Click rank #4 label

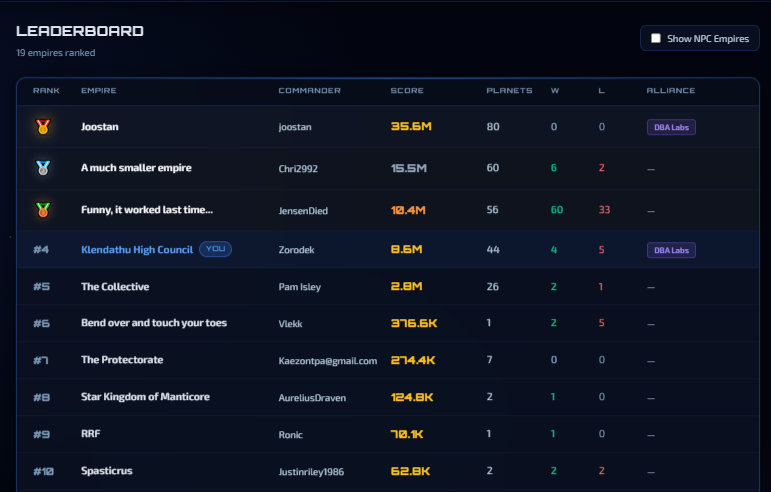(41, 250)
